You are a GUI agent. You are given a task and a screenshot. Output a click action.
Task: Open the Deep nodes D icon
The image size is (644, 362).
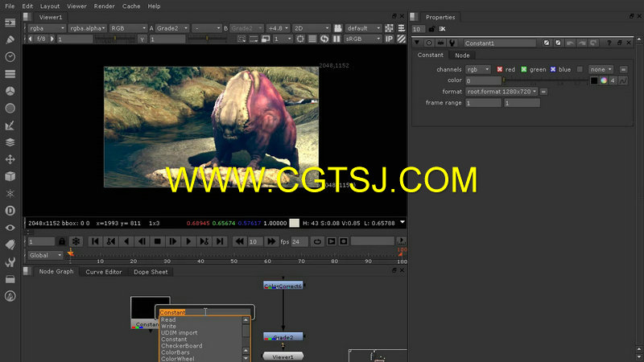point(10,211)
